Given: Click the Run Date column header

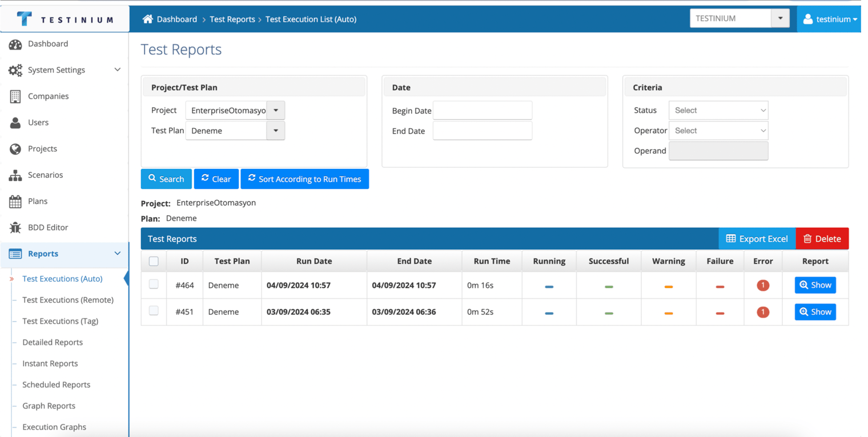Looking at the screenshot, I should tap(314, 261).
